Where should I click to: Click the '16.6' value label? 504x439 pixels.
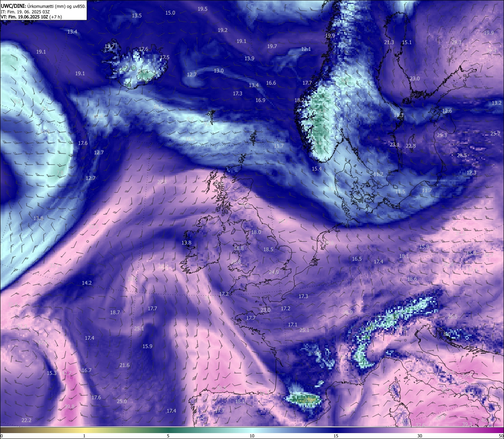271,83
